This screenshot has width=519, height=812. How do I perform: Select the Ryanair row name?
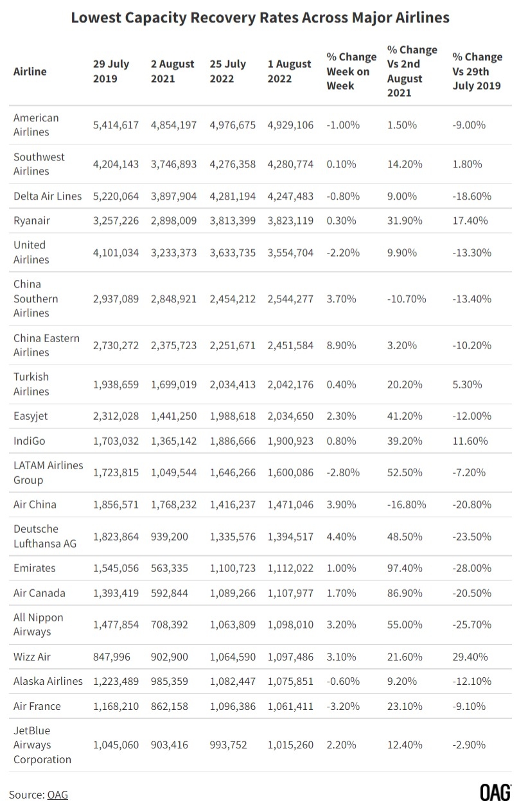(x=31, y=221)
